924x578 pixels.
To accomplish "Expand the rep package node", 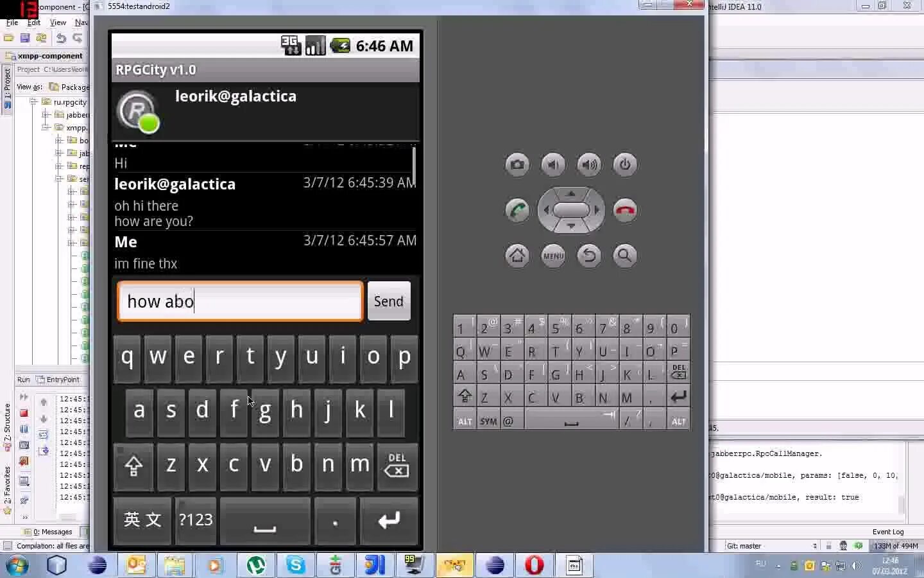I will point(59,166).
